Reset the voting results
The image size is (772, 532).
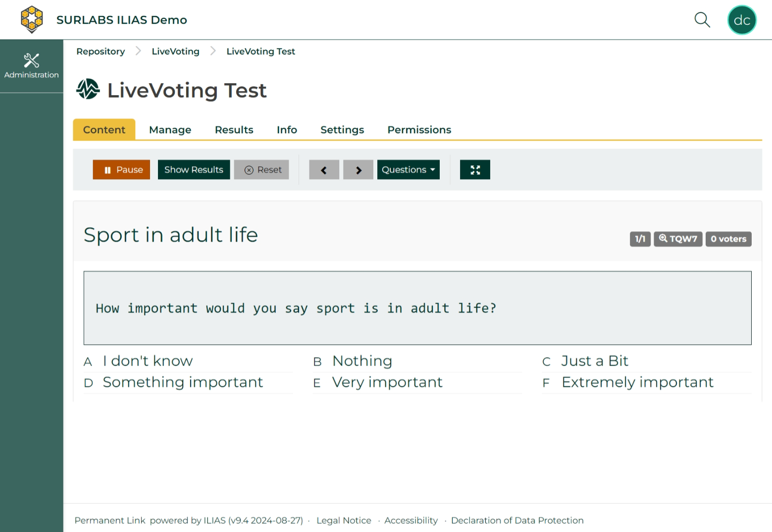click(261, 170)
